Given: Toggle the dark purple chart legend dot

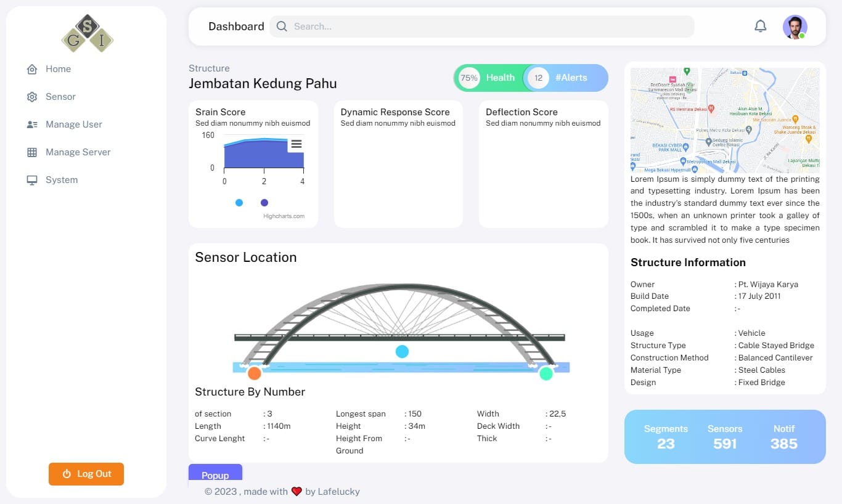Looking at the screenshot, I should 264,203.
